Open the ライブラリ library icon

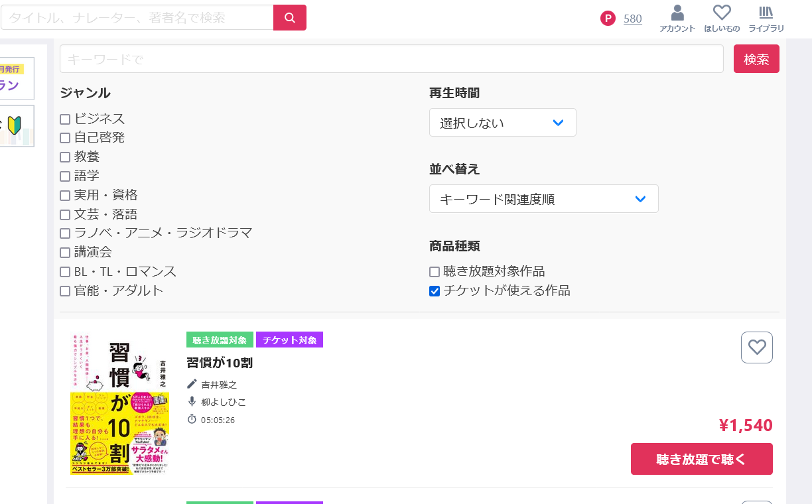[x=766, y=13]
